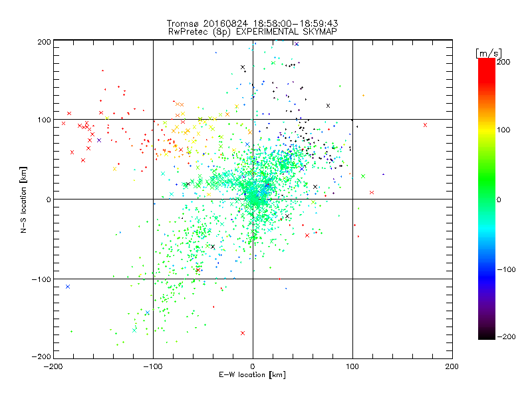
Task: Click the black bottom end of the color bar
Action: (x=487, y=334)
